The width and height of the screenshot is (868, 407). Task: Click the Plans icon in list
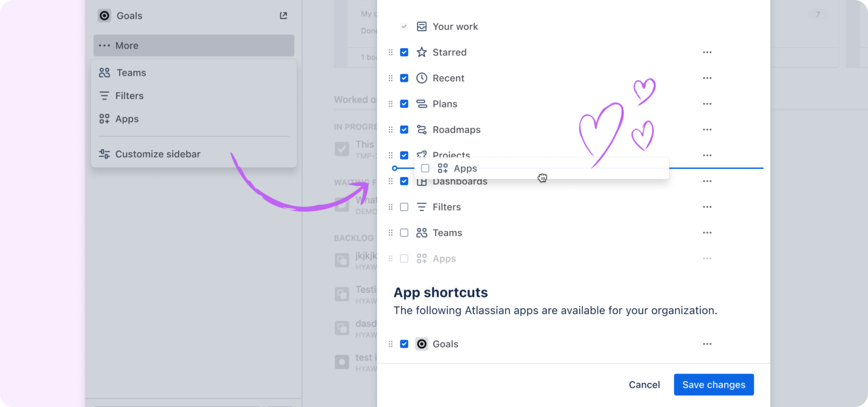coord(422,104)
